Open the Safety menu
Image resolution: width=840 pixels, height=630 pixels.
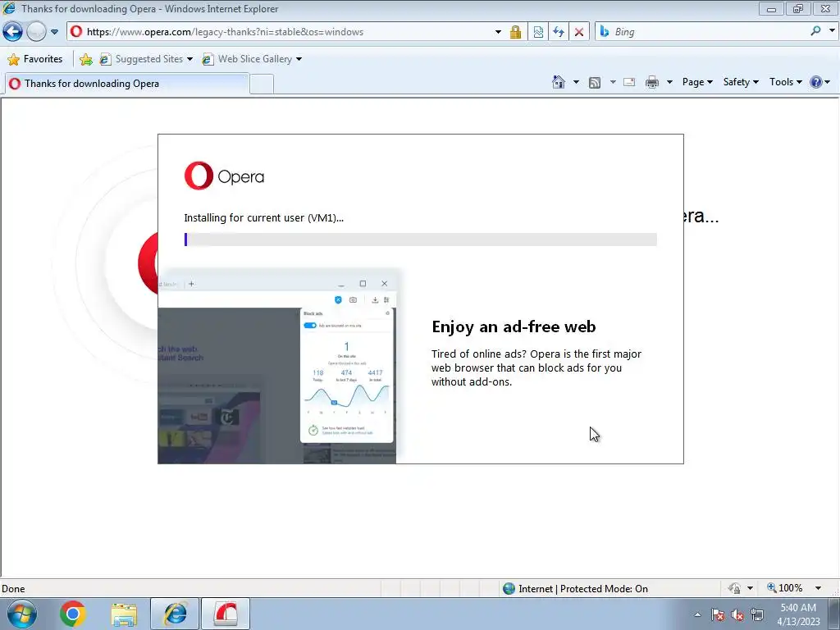[741, 82]
